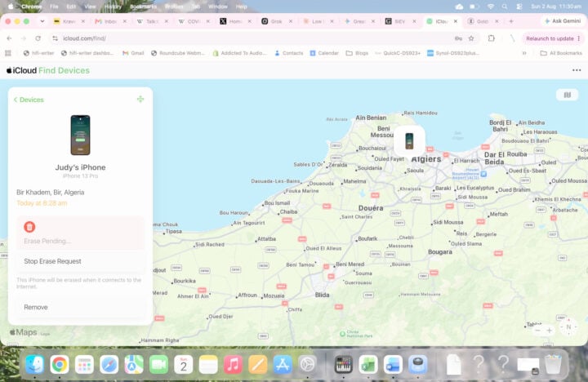This screenshot has height=382, width=588.
Task: Go back to the Devices list
Action: pyautogui.click(x=29, y=100)
